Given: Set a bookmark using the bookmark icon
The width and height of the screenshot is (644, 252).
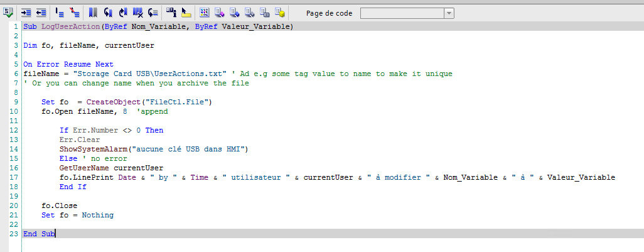Looking at the screenshot, I should (x=93, y=12).
